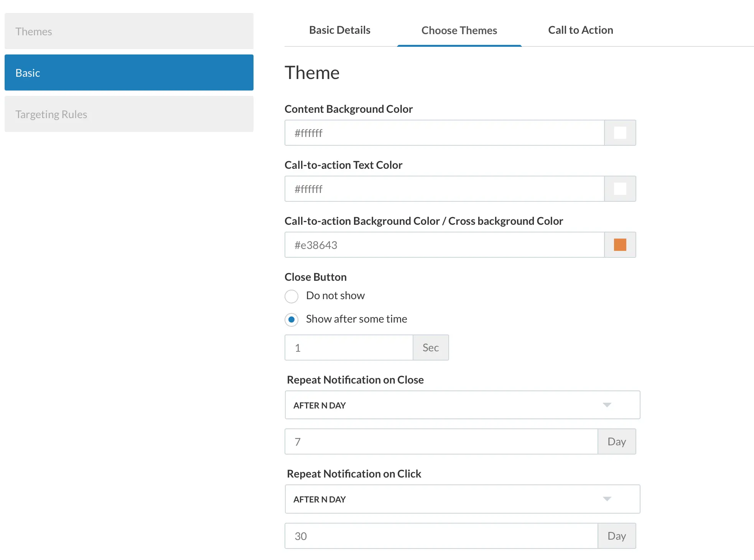Edit the 7 Day repeat-on-close field
The width and height of the screenshot is (754, 560).
click(x=441, y=442)
